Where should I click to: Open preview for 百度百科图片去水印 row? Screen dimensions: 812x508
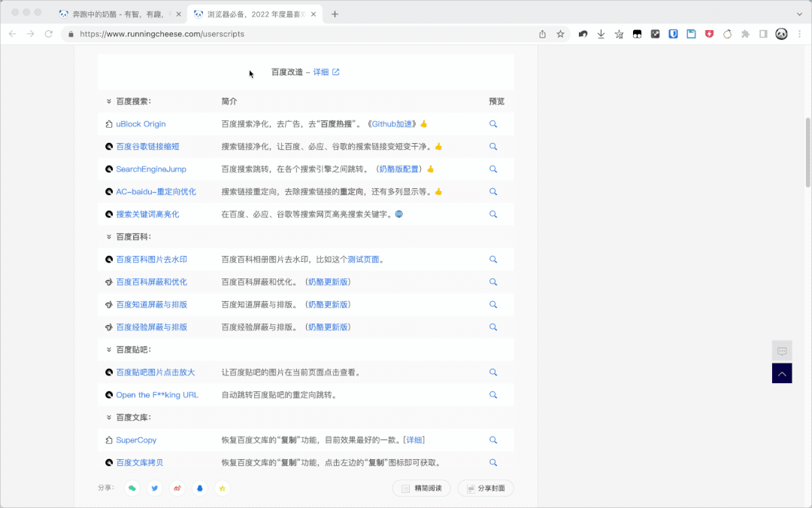coord(493,259)
